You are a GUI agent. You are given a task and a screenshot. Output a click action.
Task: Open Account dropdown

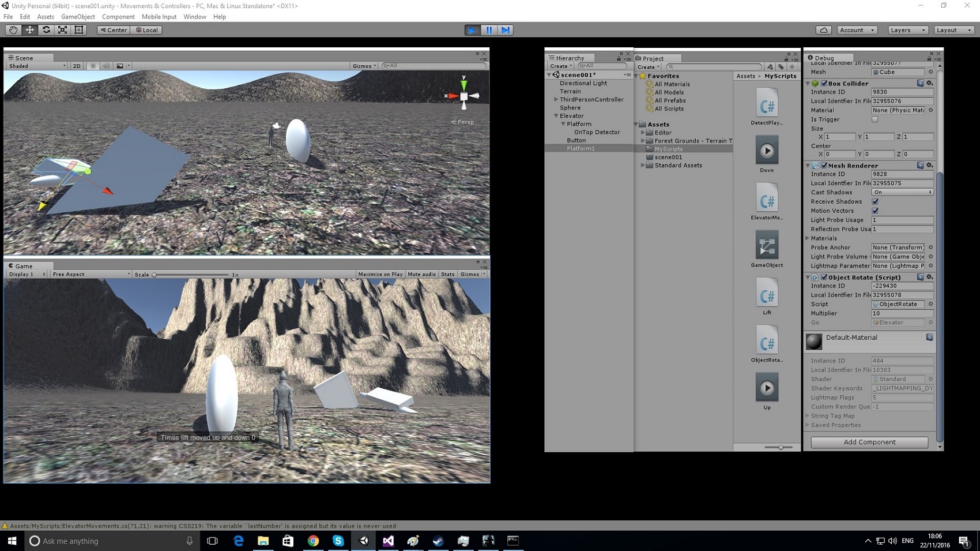pos(857,30)
